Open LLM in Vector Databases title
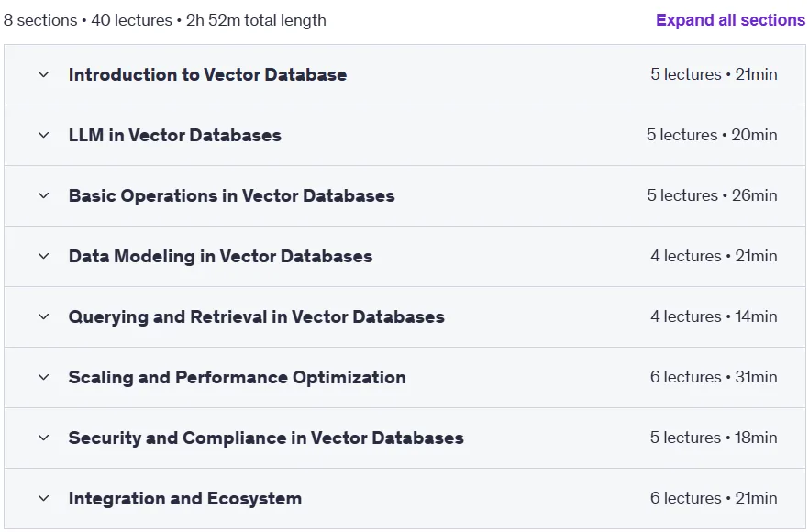The height and width of the screenshot is (532, 809). click(175, 135)
